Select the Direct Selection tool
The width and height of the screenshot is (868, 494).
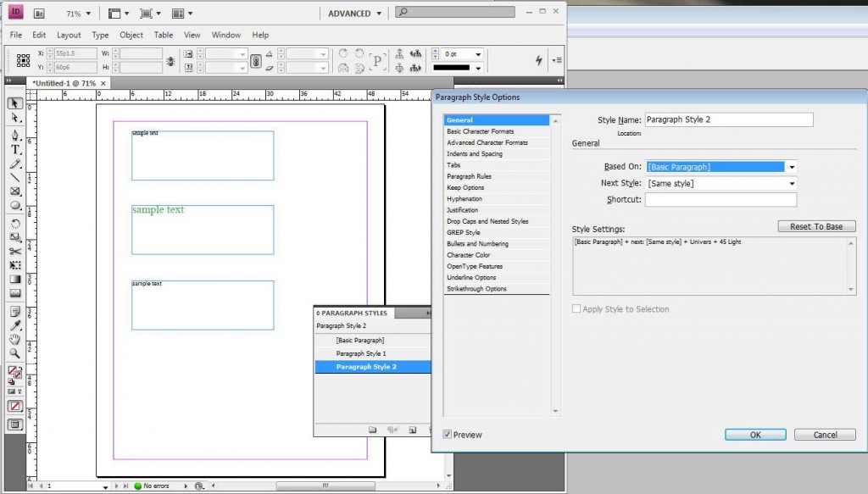click(15, 118)
